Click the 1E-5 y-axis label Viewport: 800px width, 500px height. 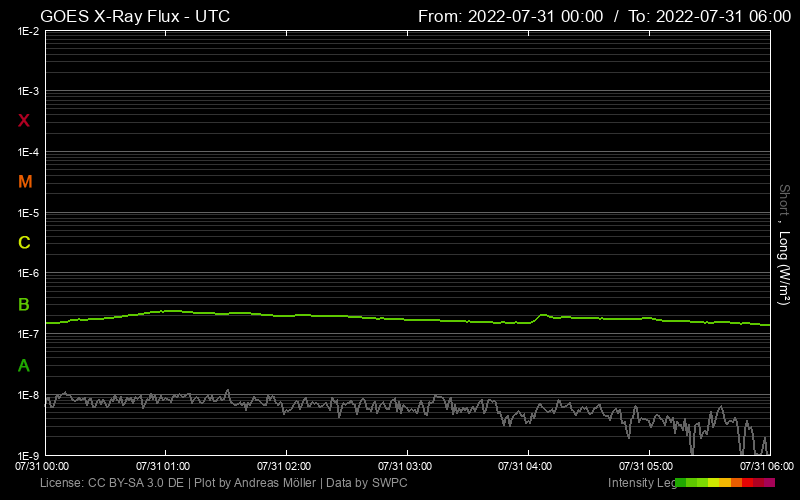coord(28,213)
